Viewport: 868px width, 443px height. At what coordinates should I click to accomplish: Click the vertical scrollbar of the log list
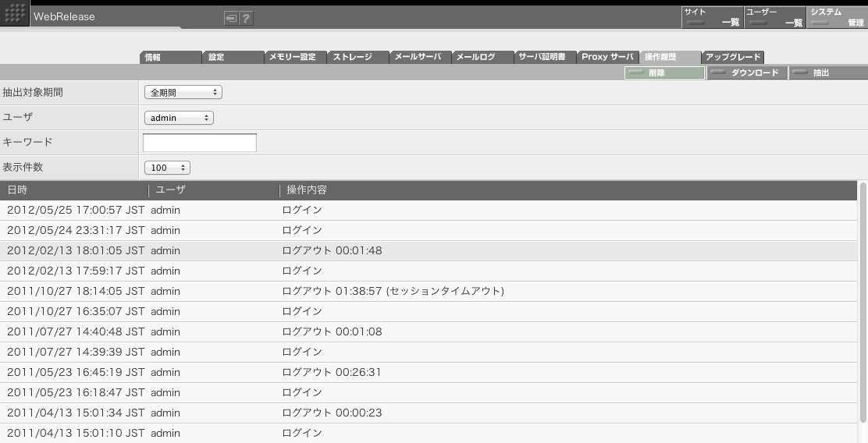[863, 312]
